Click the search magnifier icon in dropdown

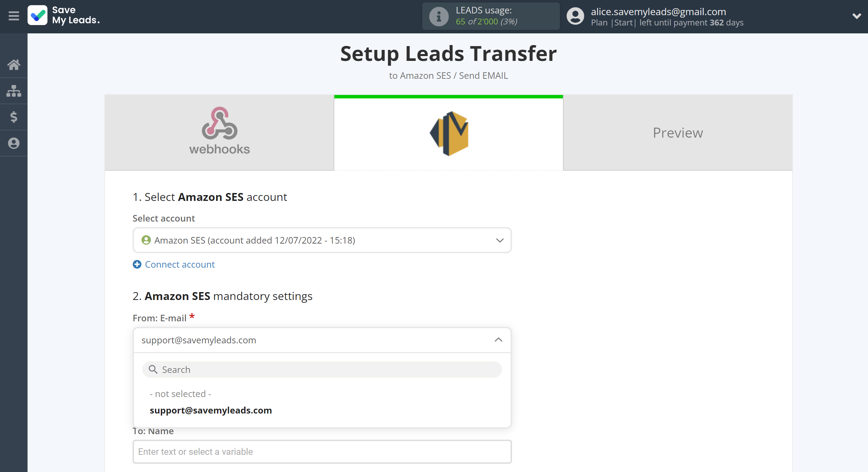click(153, 369)
